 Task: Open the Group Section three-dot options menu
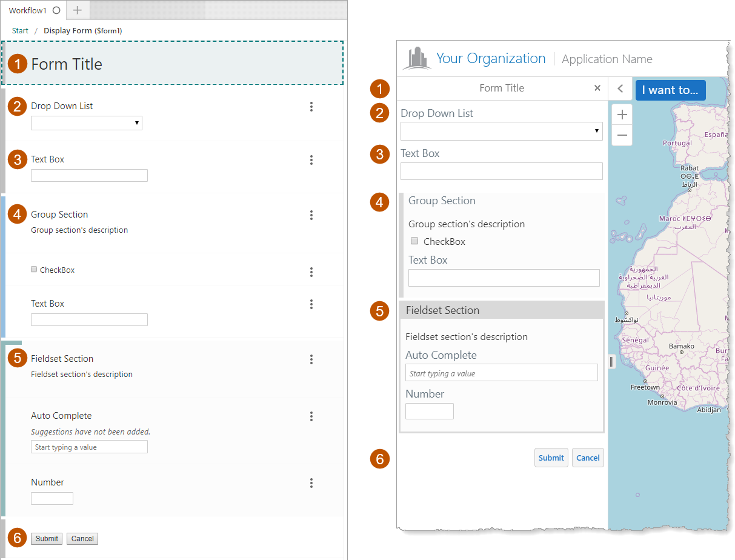[311, 215]
